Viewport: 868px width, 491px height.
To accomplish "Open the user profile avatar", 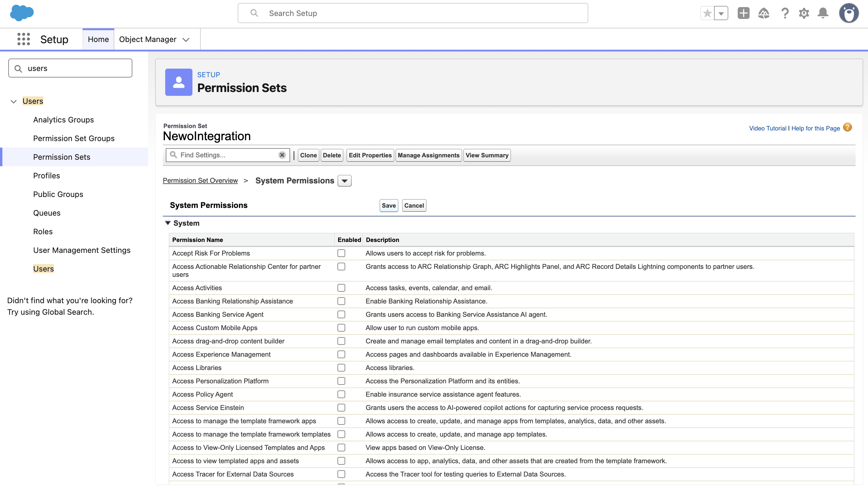I will point(849,13).
